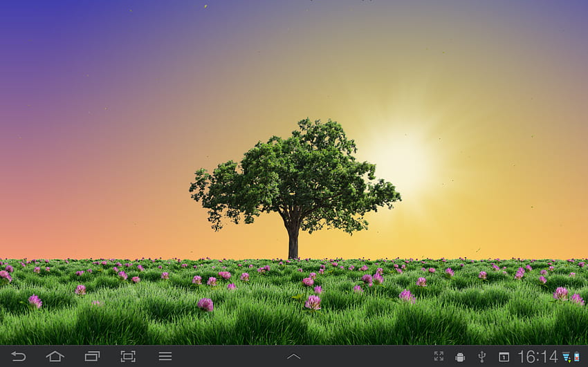Open the quick panel via the 16:14 clock
This screenshot has height=367, width=588.
(x=538, y=357)
